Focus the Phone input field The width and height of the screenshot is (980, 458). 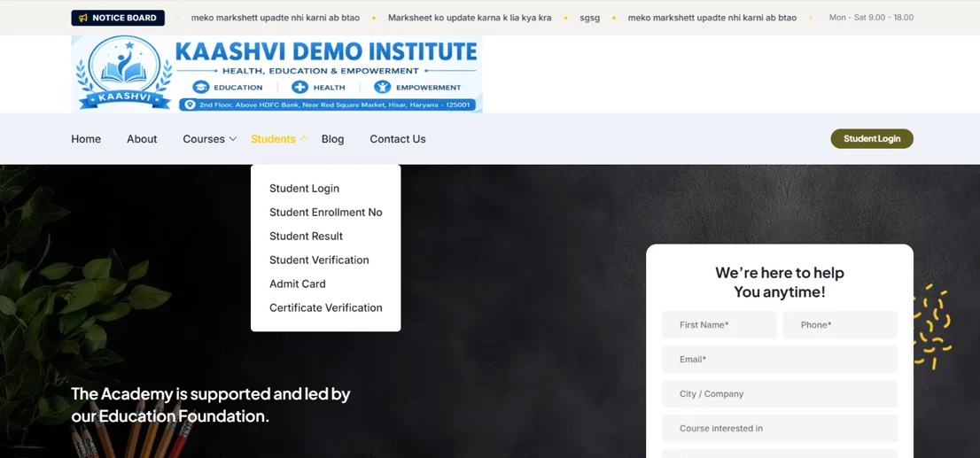[840, 325]
